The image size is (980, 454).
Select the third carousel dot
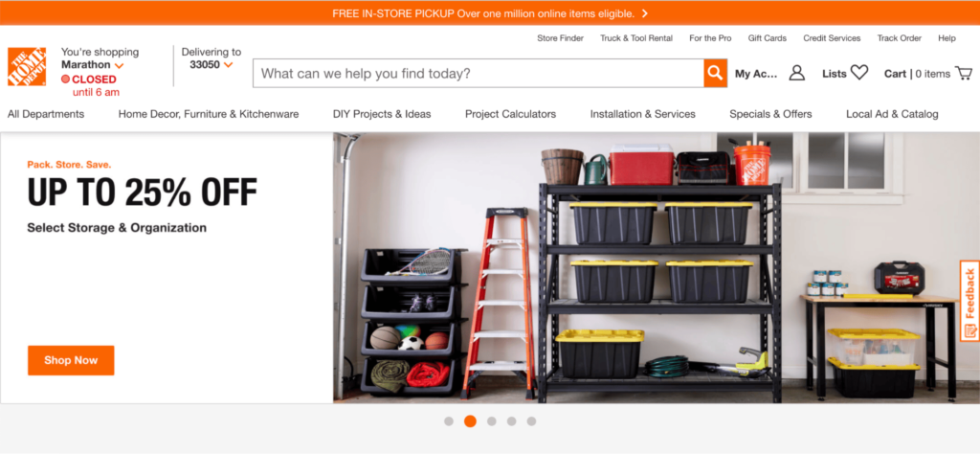(492, 421)
